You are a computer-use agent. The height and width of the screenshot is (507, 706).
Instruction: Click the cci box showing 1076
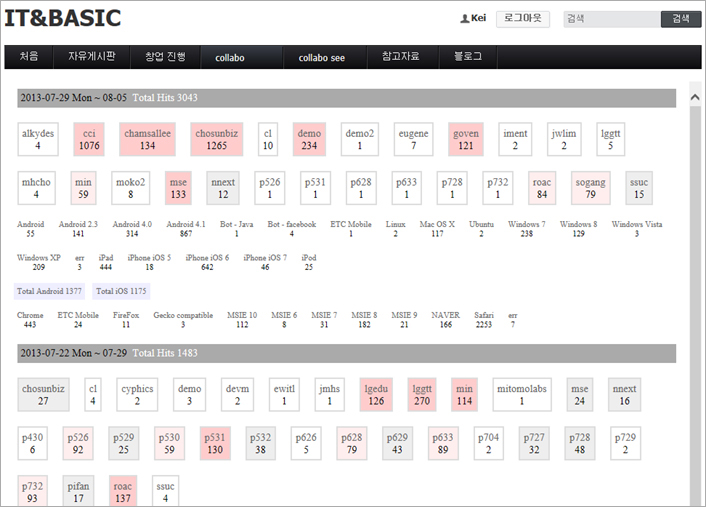click(x=89, y=139)
